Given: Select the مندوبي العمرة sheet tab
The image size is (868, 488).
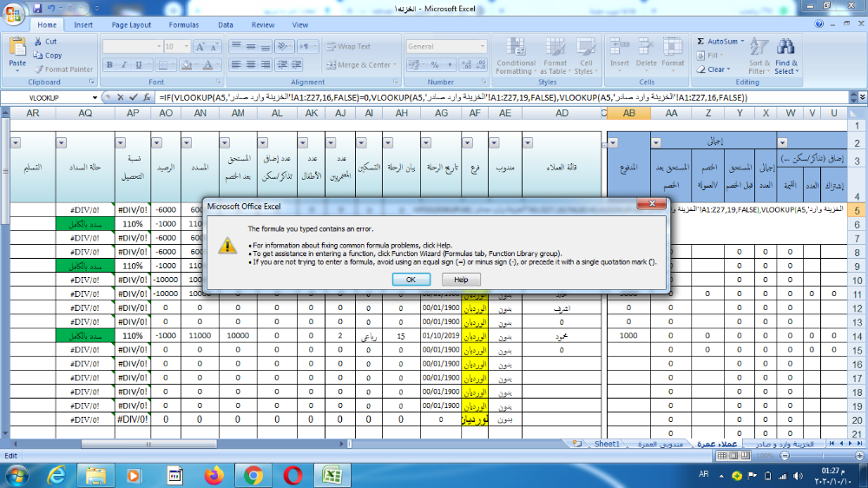Looking at the screenshot, I should click(660, 445).
